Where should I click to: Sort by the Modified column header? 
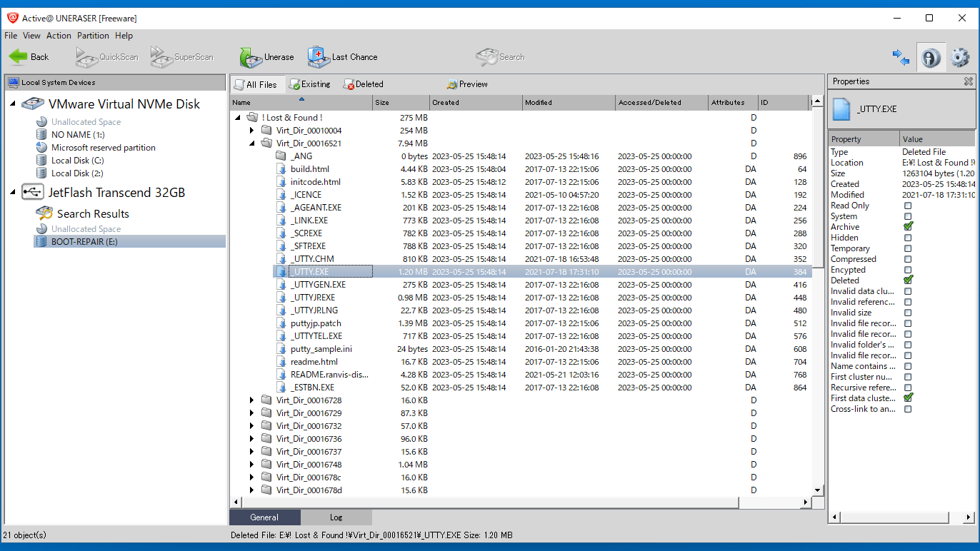click(x=569, y=103)
